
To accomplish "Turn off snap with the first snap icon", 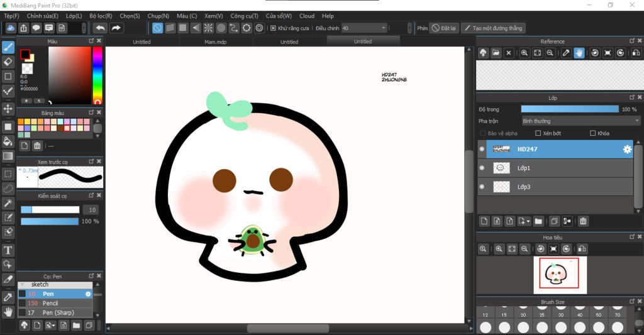I will point(157,28).
